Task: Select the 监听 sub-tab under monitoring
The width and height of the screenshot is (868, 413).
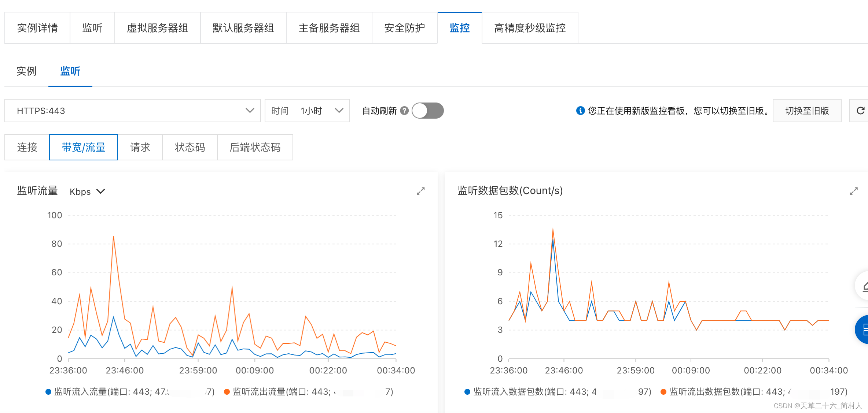Action: click(x=70, y=71)
